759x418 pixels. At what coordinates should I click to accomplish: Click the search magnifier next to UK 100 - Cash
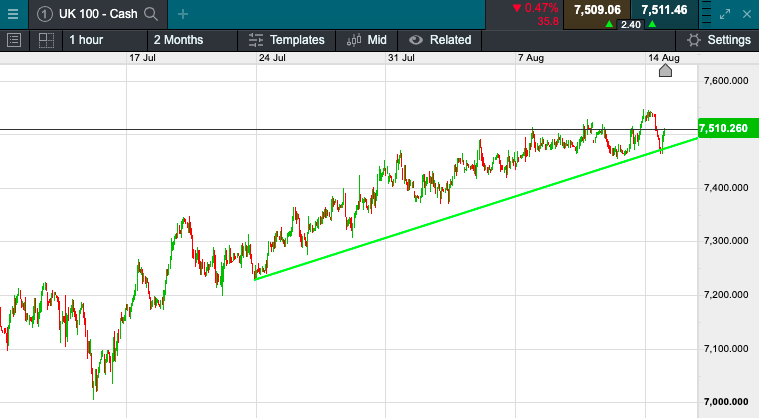151,14
